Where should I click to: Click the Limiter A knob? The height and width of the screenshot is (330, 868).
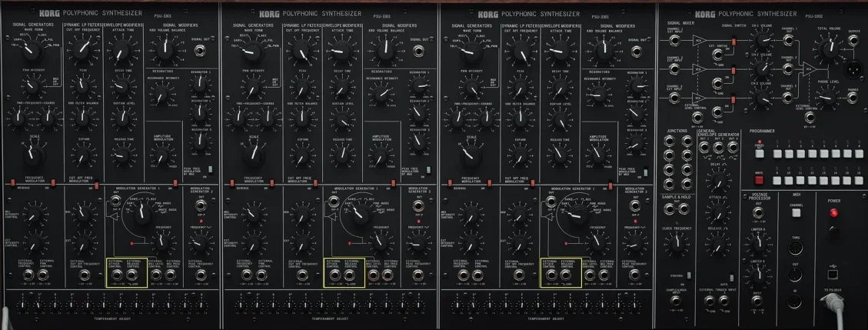(x=758, y=244)
